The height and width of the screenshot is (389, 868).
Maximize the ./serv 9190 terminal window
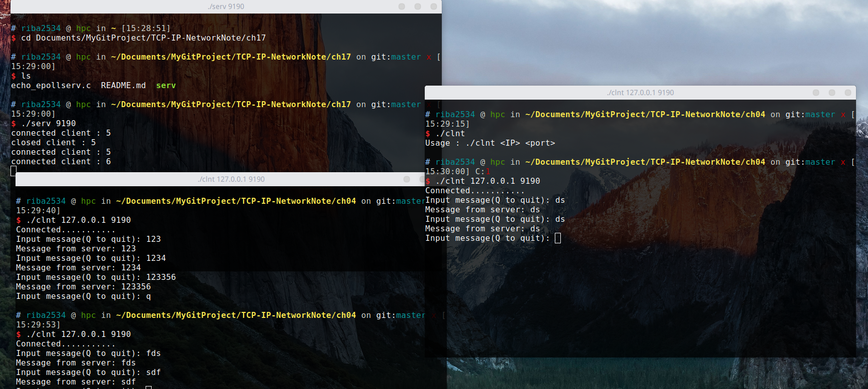418,7
